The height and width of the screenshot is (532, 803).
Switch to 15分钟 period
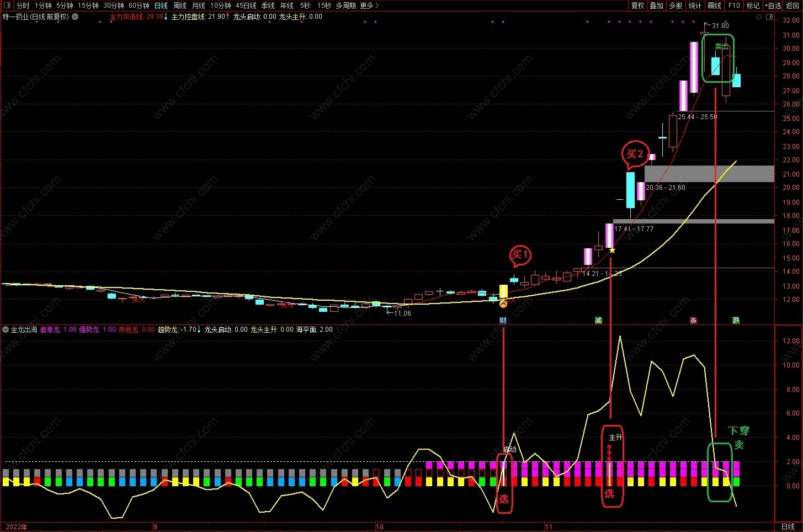click(88, 6)
